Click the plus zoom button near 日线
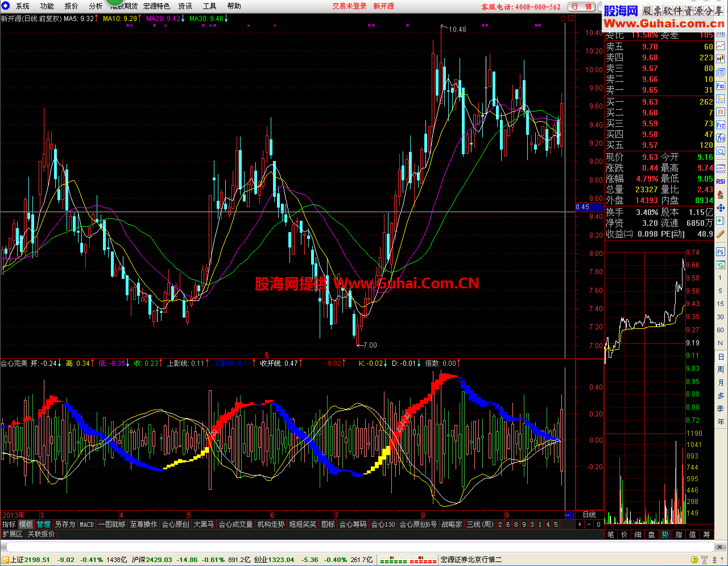This screenshot has width=728, height=566. [580, 524]
